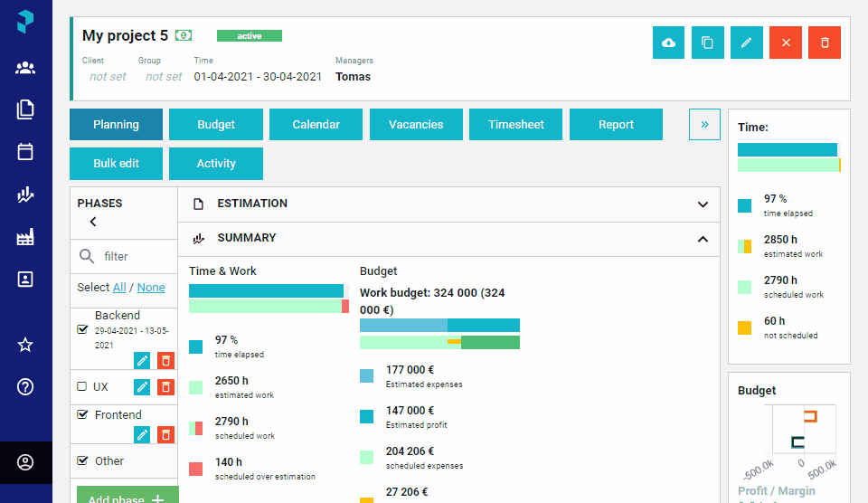Switch to the Budget tab
The width and height of the screenshot is (868, 503).
[x=216, y=125]
